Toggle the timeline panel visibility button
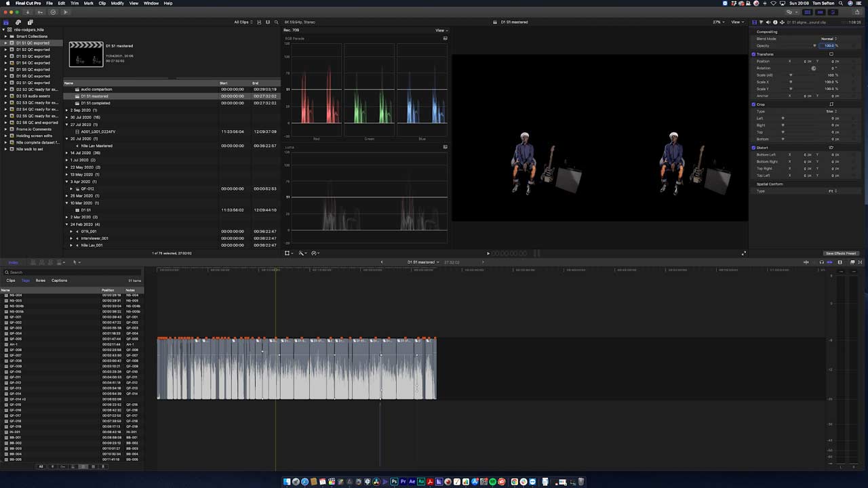This screenshot has height=488, width=868. click(821, 12)
